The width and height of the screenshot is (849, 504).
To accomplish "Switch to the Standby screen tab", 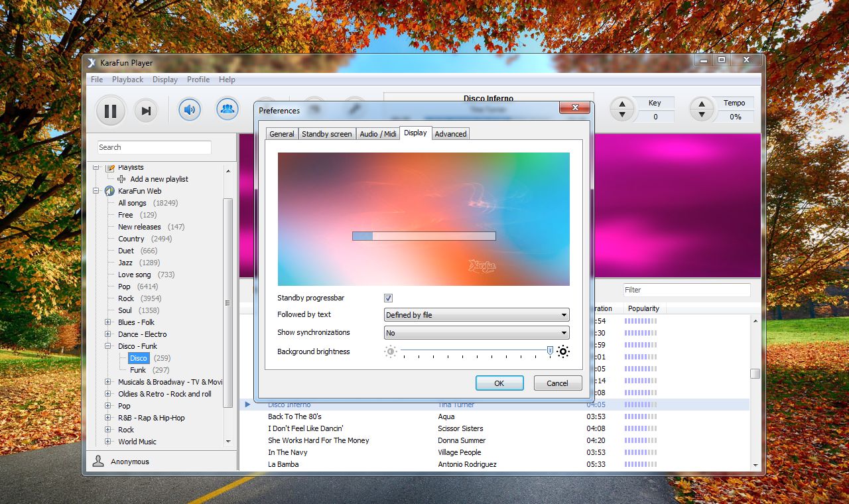I will [327, 134].
